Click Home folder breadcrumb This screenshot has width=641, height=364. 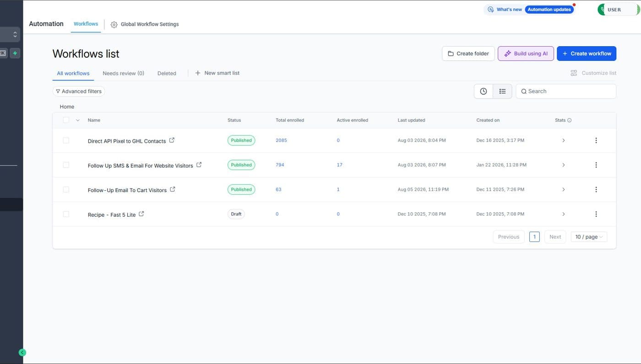67,107
